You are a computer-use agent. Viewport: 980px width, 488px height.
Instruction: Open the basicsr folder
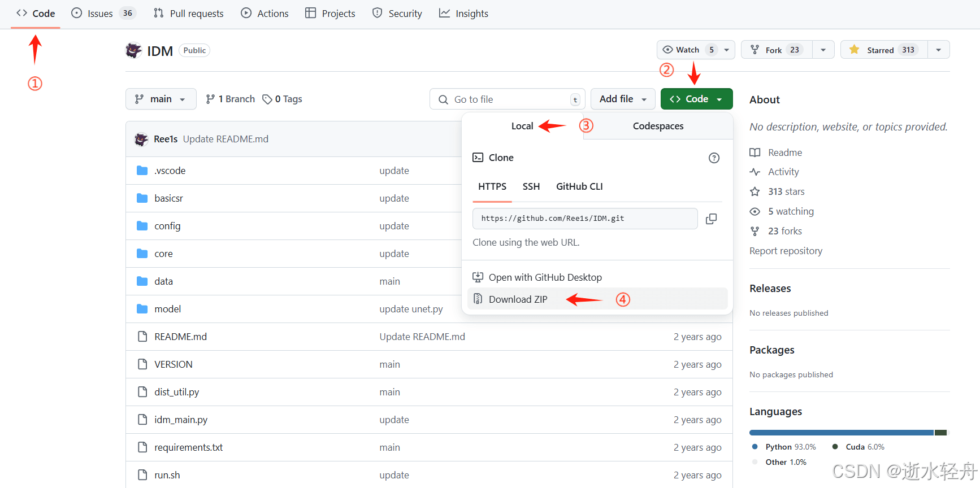169,198
